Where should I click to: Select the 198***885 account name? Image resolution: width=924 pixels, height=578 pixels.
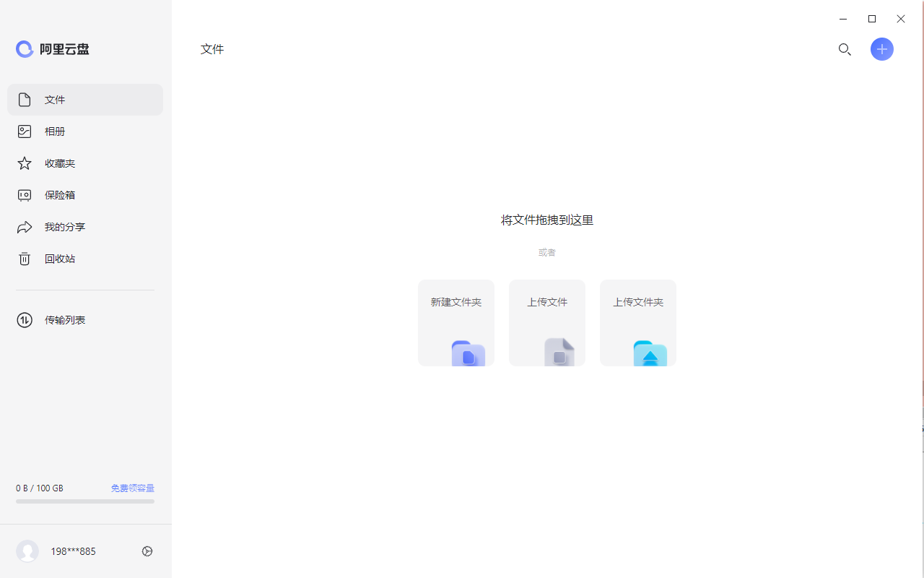coord(73,551)
